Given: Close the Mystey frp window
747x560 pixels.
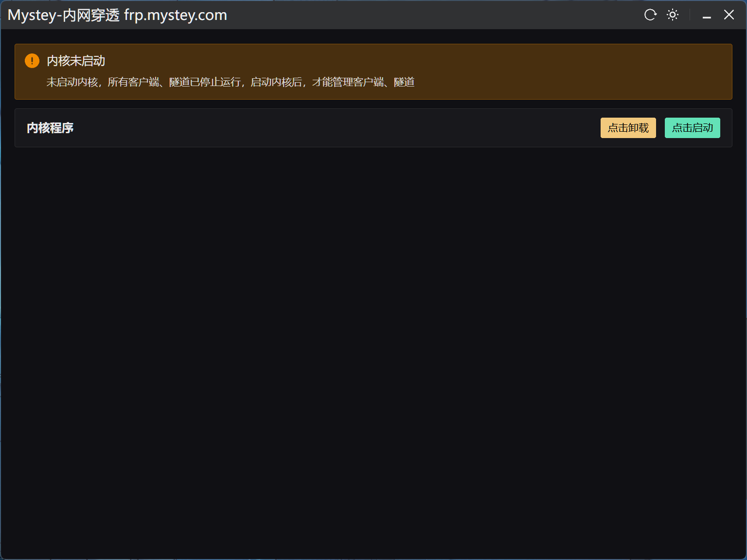Looking at the screenshot, I should coord(729,15).
